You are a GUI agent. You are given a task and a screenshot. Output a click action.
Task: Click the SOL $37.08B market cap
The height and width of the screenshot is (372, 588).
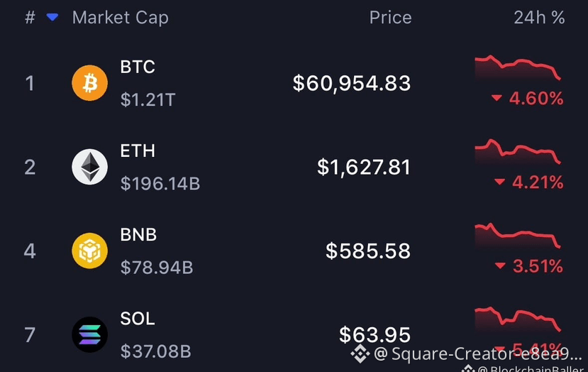(x=155, y=351)
